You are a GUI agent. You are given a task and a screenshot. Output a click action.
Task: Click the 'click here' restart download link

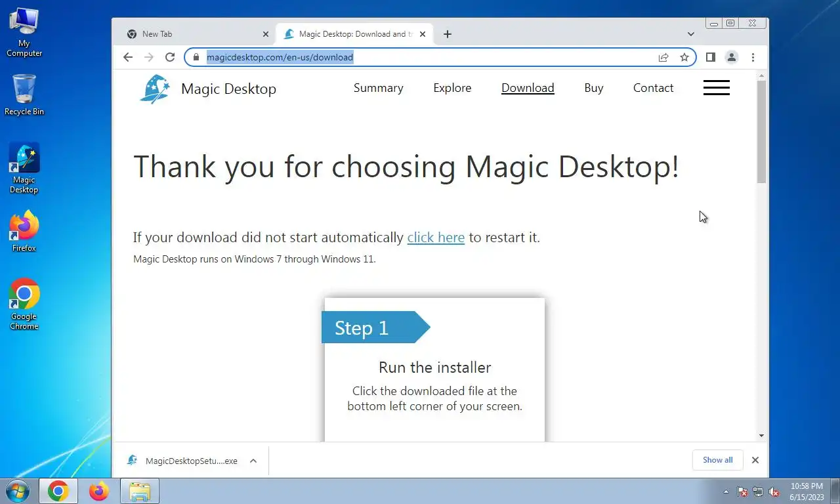[x=436, y=238]
